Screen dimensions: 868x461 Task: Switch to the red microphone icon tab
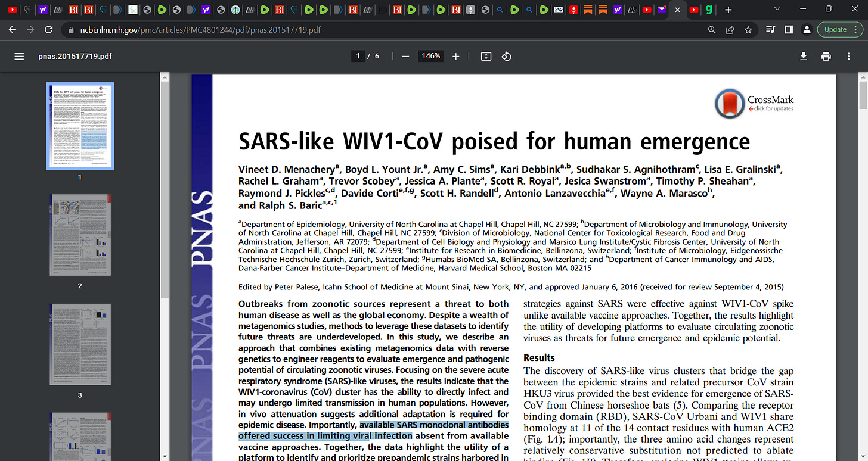574,10
